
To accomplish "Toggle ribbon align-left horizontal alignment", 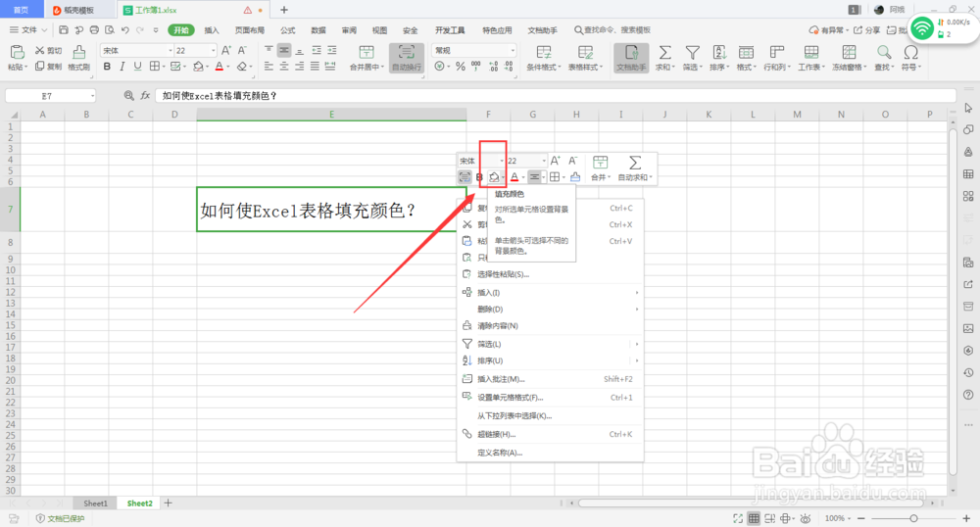I will (269, 67).
